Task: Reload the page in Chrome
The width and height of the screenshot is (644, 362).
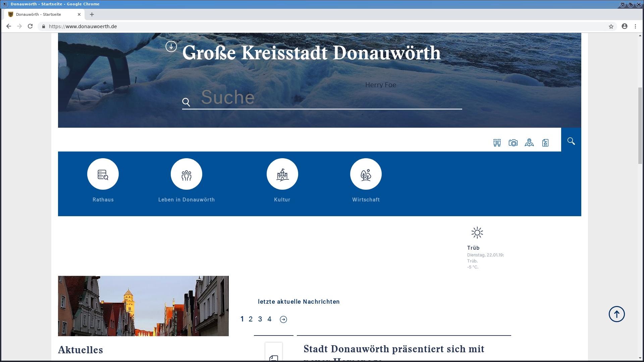Action: (x=30, y=26)
